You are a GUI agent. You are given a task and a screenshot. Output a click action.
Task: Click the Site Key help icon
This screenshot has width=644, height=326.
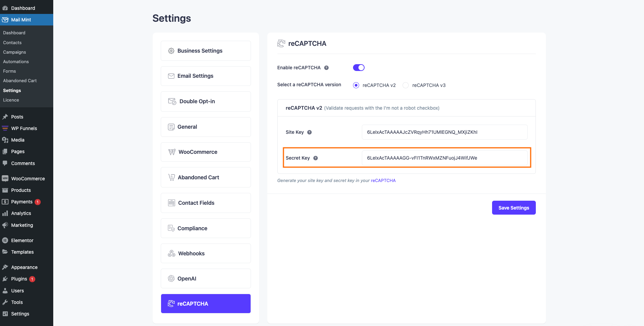(x=309, y=132)
